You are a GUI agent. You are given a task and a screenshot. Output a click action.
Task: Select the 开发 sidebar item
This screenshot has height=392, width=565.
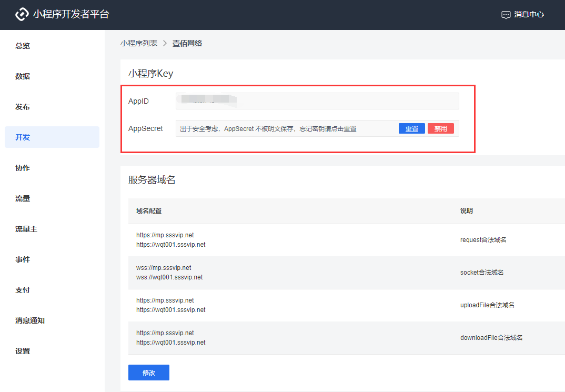[23, 137]
